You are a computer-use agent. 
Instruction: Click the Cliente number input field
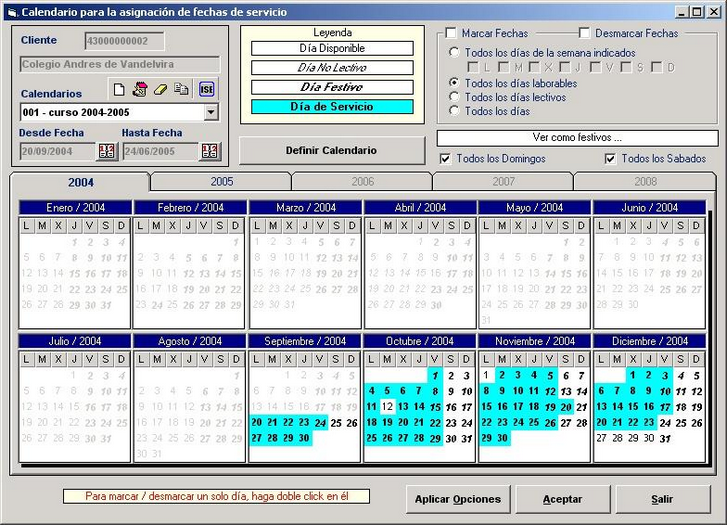tap(124, 41)
